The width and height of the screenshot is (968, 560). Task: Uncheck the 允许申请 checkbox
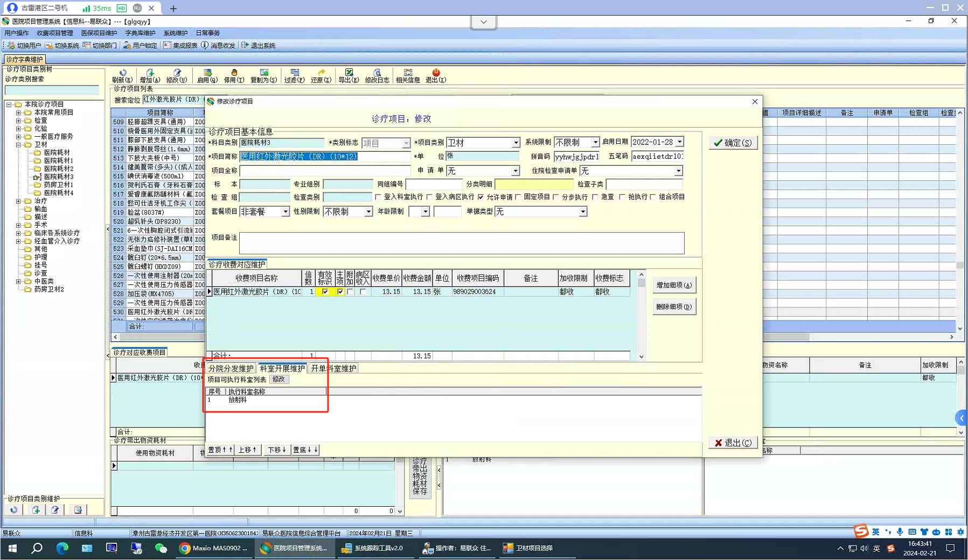481,197
